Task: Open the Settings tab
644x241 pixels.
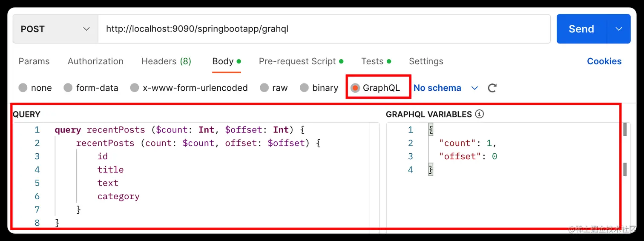Action: coord(426,61)
